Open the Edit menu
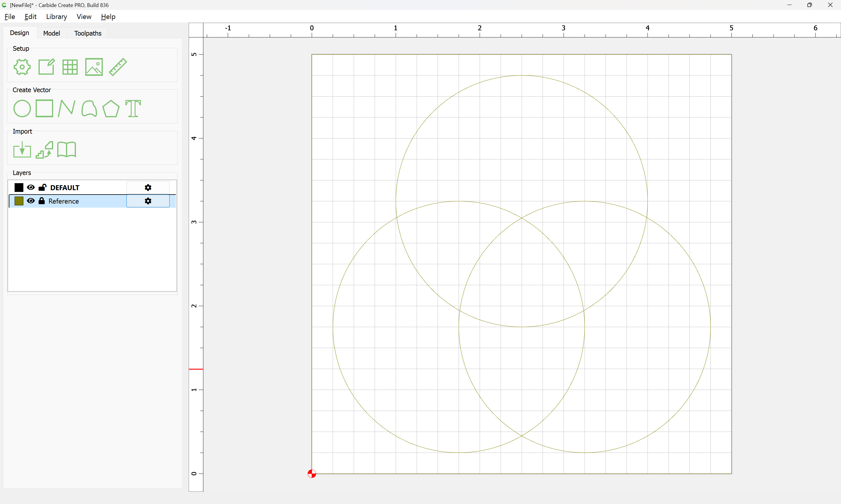The width and height of the screenshot is (841, 504). point(30,17)
